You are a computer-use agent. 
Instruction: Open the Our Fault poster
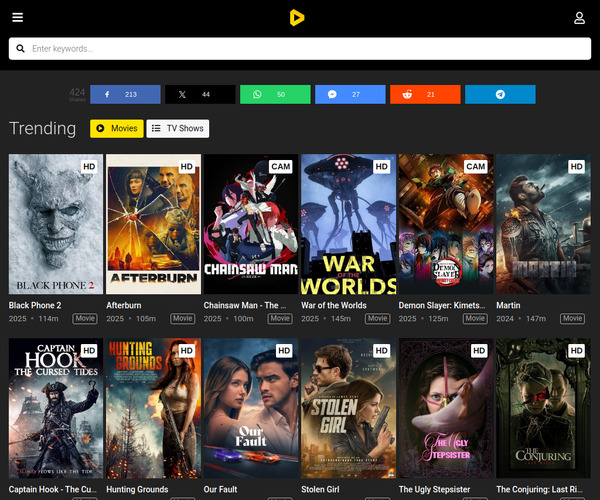(251, 408)
